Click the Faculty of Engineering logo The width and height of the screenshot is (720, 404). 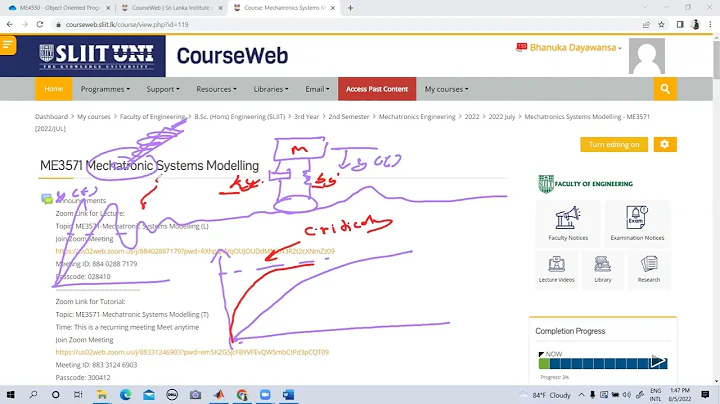tap(585, 184)
